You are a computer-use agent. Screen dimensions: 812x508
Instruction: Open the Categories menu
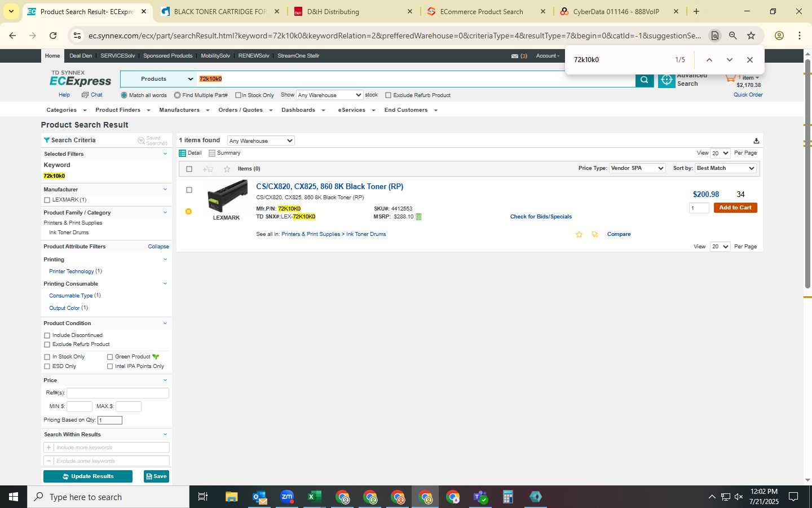(x=66, y=110)
